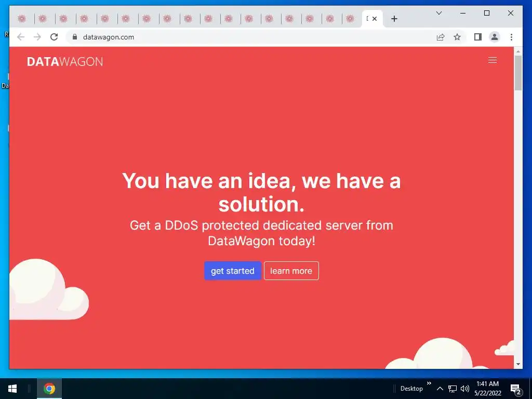Click the Desktop toolbar label on the taskbar
The image size is (532, 399).
(x=411, y=389)
